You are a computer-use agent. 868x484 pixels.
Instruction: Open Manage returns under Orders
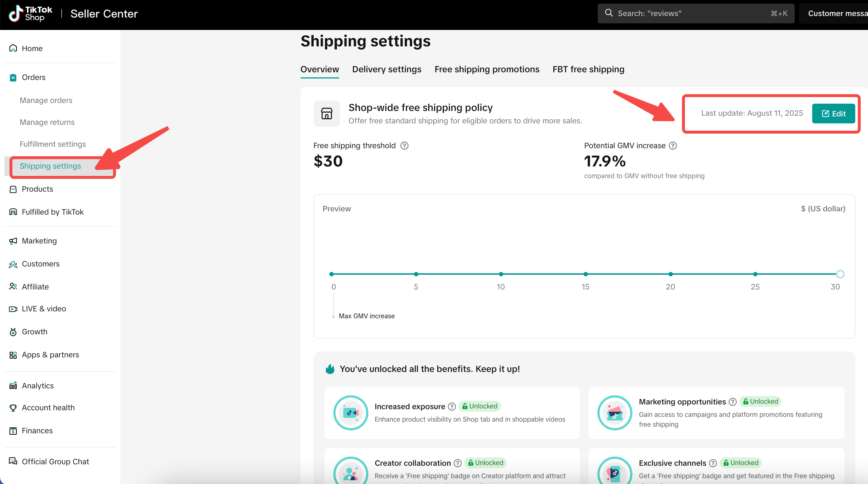(47, 122)
